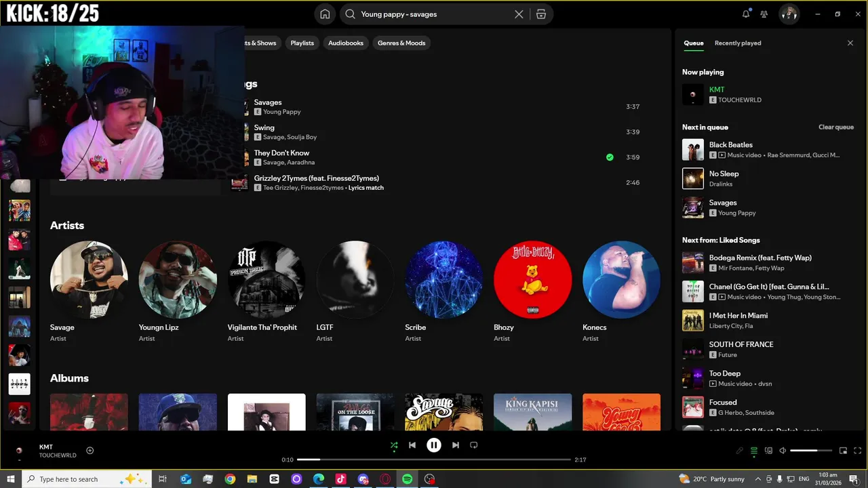This screenshot has width=868, height=488.
Task: Close the Queue panel
Action: point(850,43)
